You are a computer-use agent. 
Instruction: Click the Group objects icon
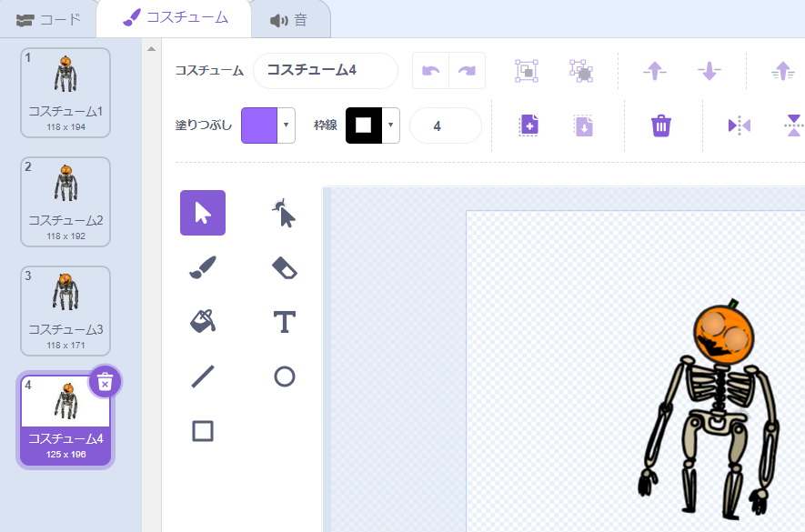click(527, 71)
